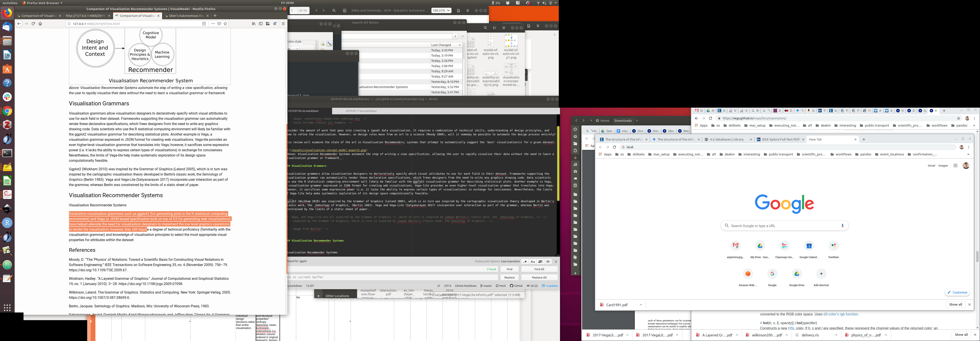Open PDF zoom level 188.22% dropdown
Screen dimensions: 980x341
[x=441, y=11]
